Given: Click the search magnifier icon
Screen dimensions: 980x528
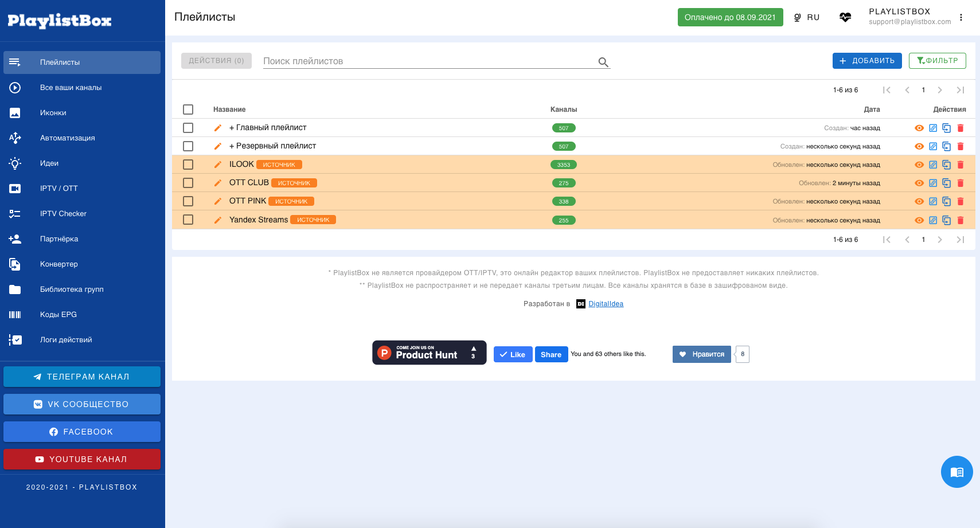Looking at the screenshot, I should (x=603, y=62).
